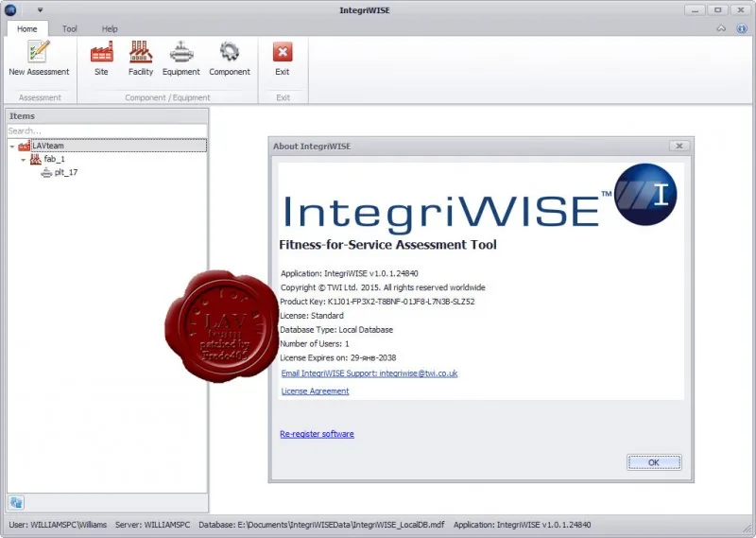Click the Re-register software link
The width and height of the screenshot is (756, 538).
[317, 434]
